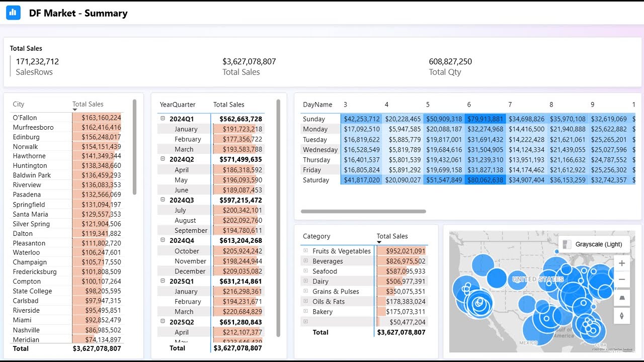
Task: Sort by the City column header
Action: coord(19,104)
